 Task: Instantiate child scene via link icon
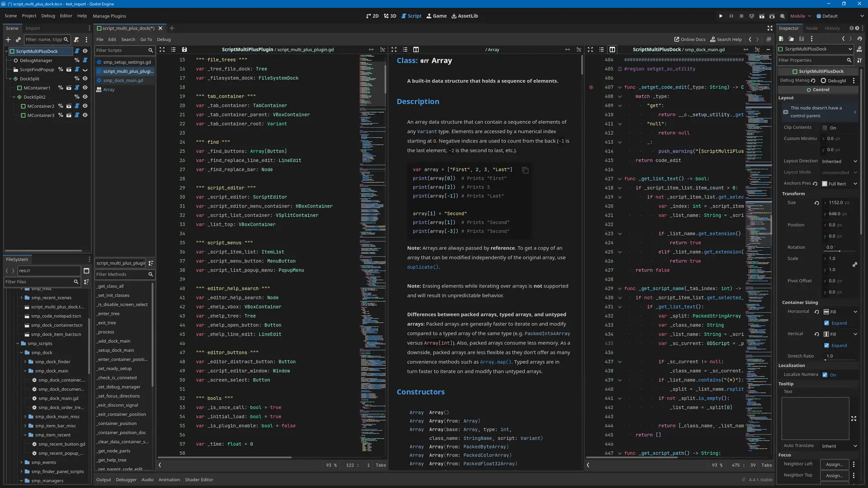(18, 40)
